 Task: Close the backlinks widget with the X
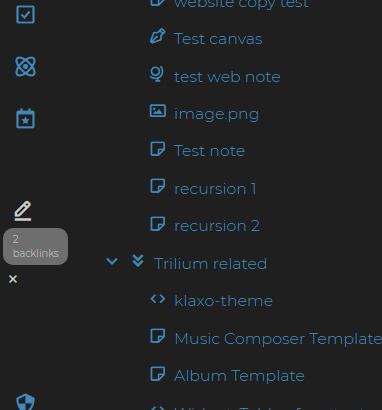tap(13, 279)
